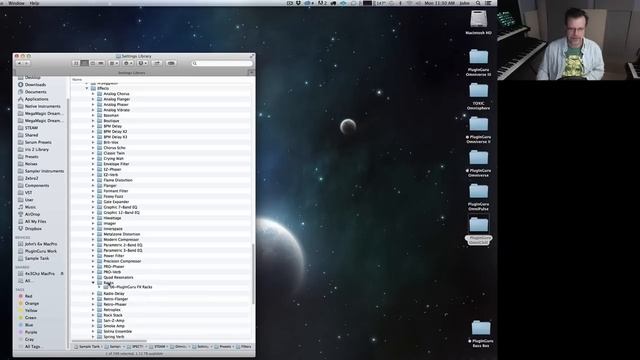The image size is (640, 360).
Task: Expand the Flame Distortion folder
Action: (x=93, y=180)
